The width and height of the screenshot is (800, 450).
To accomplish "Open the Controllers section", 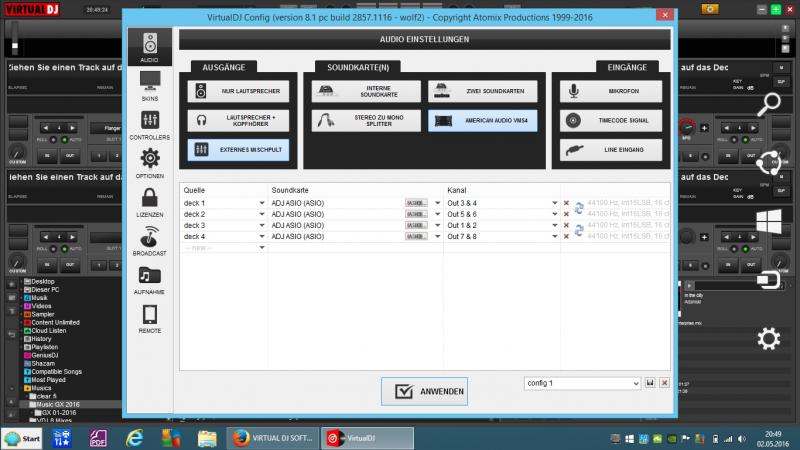I will tap(149, 125).
